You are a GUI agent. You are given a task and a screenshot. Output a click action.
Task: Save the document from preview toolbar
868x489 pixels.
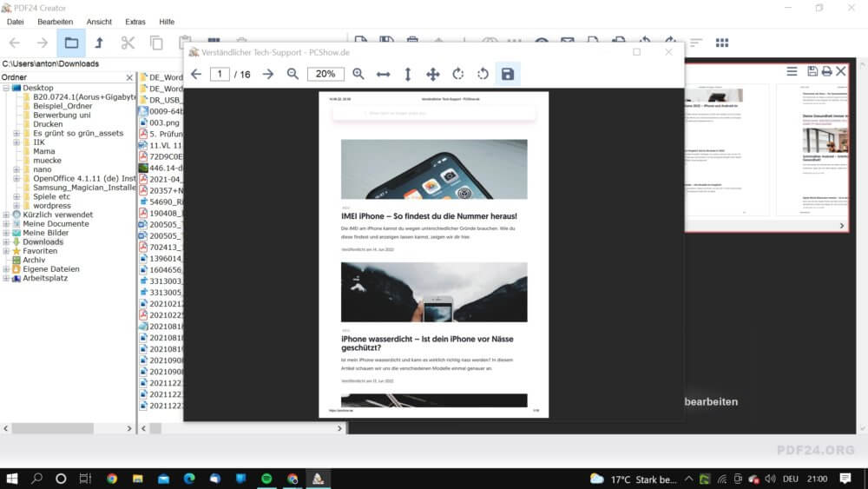pos(508,74)
